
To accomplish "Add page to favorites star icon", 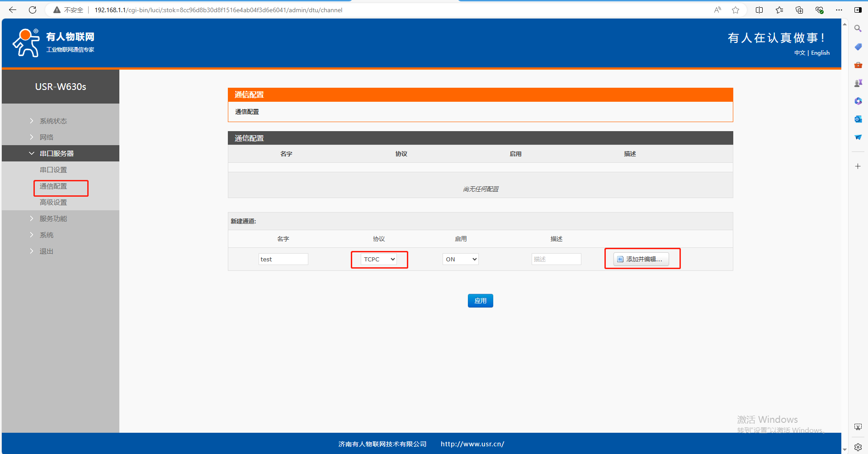I will 736,10.
